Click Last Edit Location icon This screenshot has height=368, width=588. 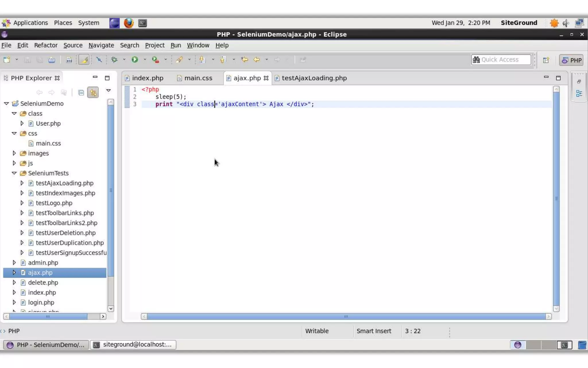click(245, 60)
